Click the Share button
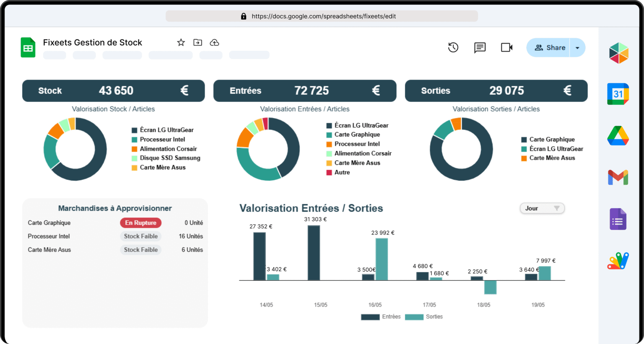The image size is (644, 344). click(x=550, y=48)
